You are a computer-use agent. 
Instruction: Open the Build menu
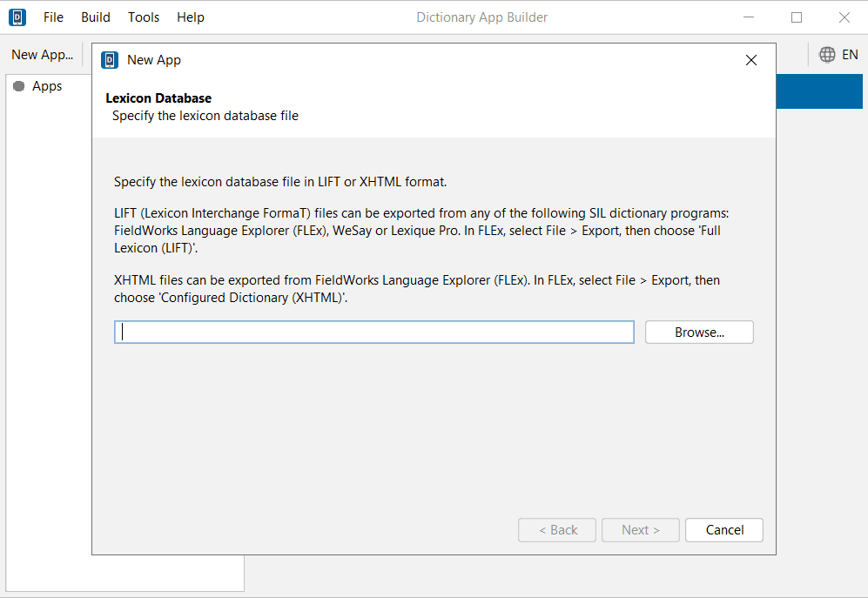pos(95,17)
